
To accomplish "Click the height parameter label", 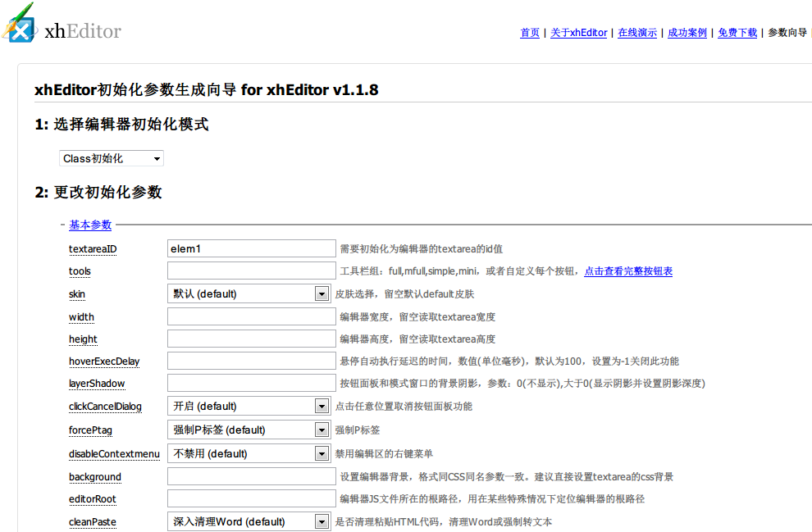I will [83, 339].
